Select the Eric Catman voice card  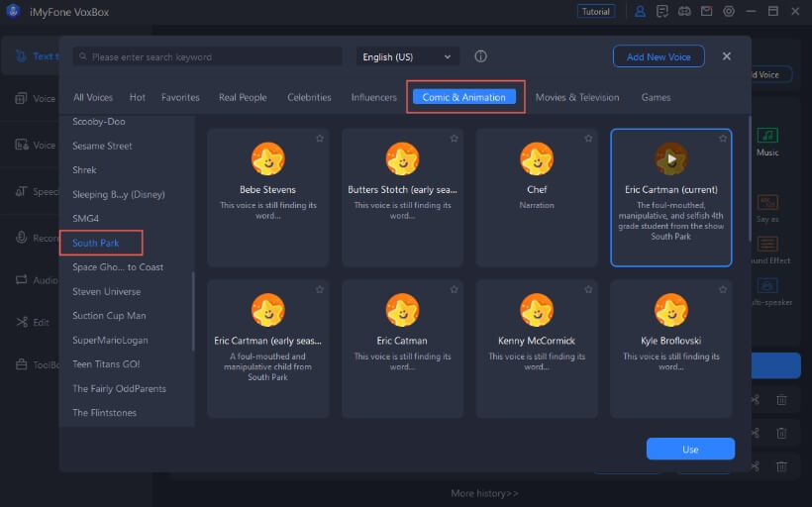click(x=402, y=349)
